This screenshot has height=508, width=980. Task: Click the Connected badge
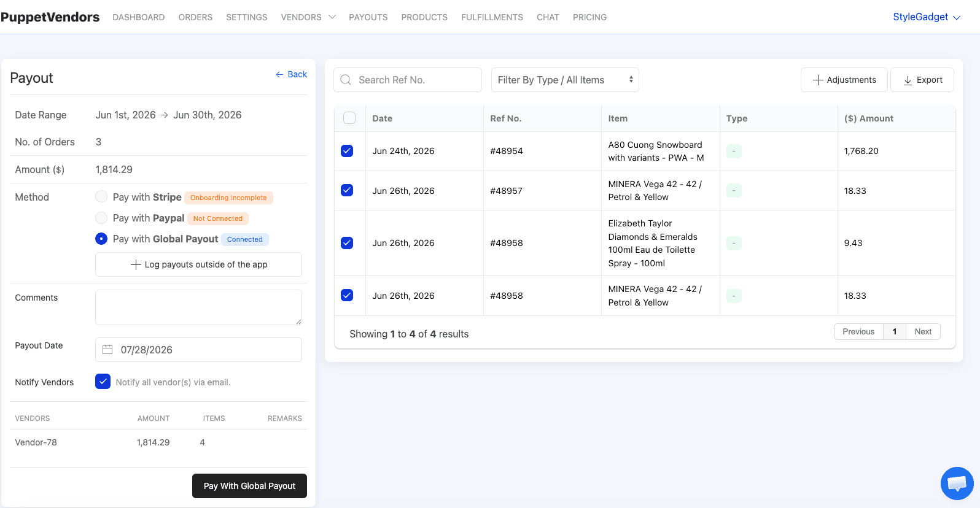[x=245, y=239]
